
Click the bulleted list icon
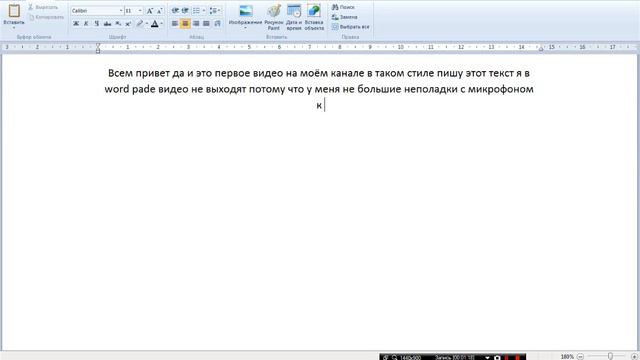point(196,11)
